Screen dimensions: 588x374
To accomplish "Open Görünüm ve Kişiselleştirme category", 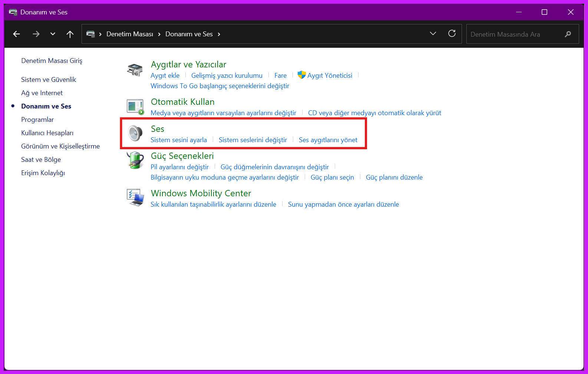I will point(60,146).
